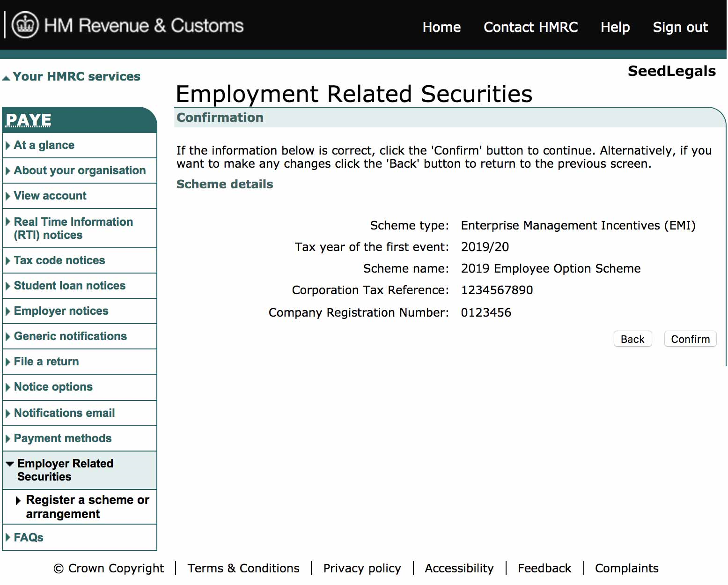This screenshot has width=728, height=585.
Task: Collapse the Your HMRC services arrow
Action: 6,78
